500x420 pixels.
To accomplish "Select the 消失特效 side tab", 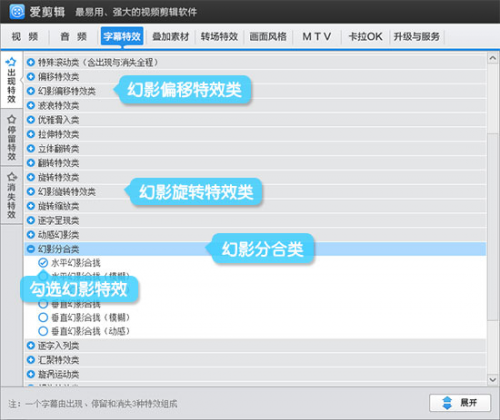I will (11, 195).
